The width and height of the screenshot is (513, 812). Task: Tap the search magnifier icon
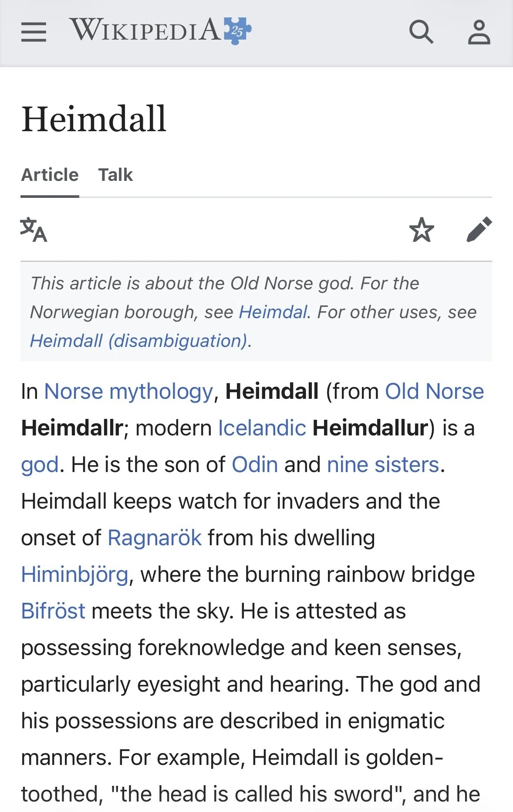click(421, 32)
